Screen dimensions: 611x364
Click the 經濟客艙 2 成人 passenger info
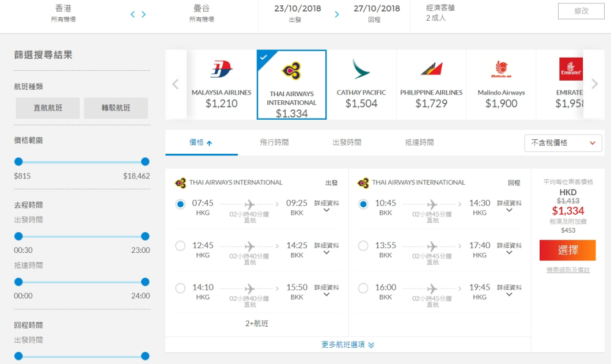(x=440, y=13)
